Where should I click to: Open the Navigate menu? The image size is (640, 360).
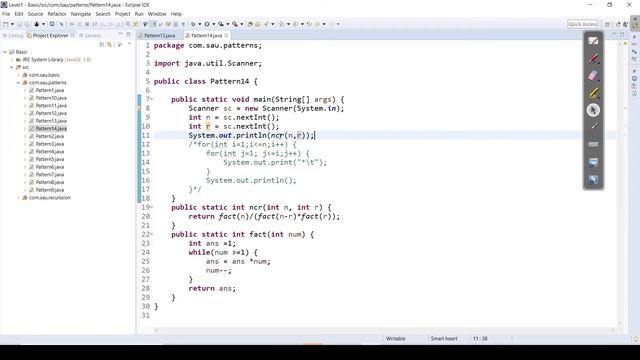(x=81, y=14)
